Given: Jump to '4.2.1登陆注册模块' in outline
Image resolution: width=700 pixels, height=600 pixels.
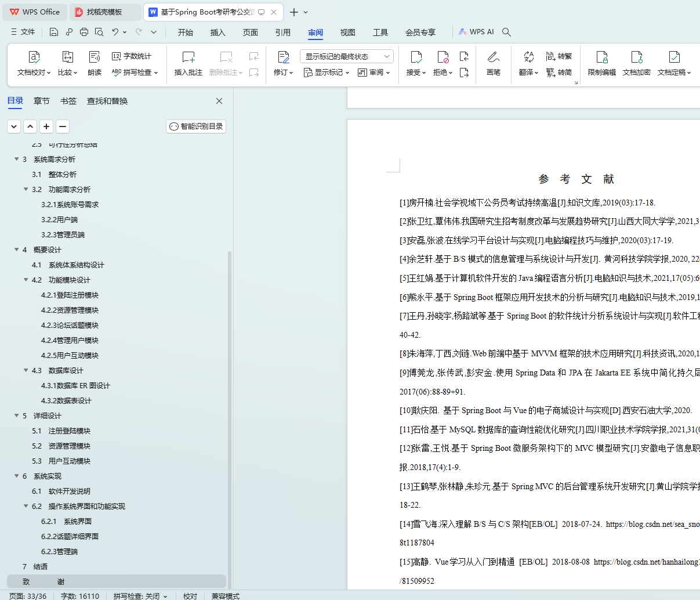Looking at the screenshot, I should coord(70,295).
